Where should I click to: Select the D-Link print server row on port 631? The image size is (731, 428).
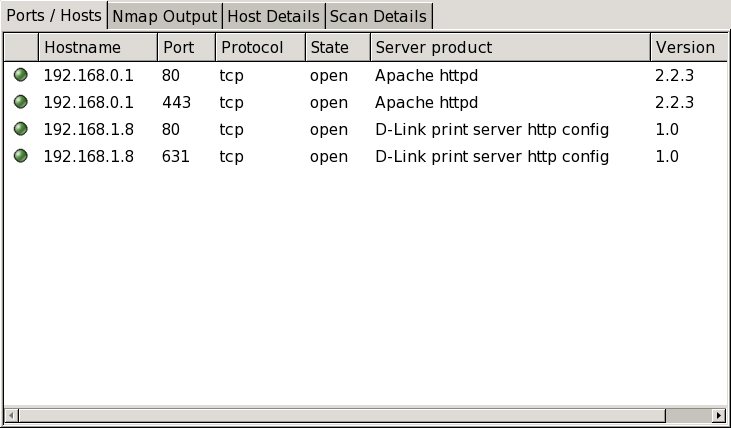(491, 156)
